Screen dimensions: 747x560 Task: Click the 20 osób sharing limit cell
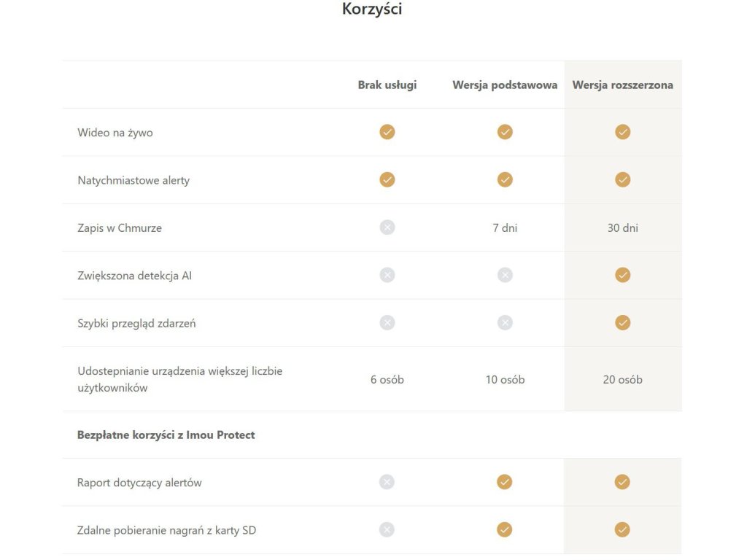click(x=622, y=379)
